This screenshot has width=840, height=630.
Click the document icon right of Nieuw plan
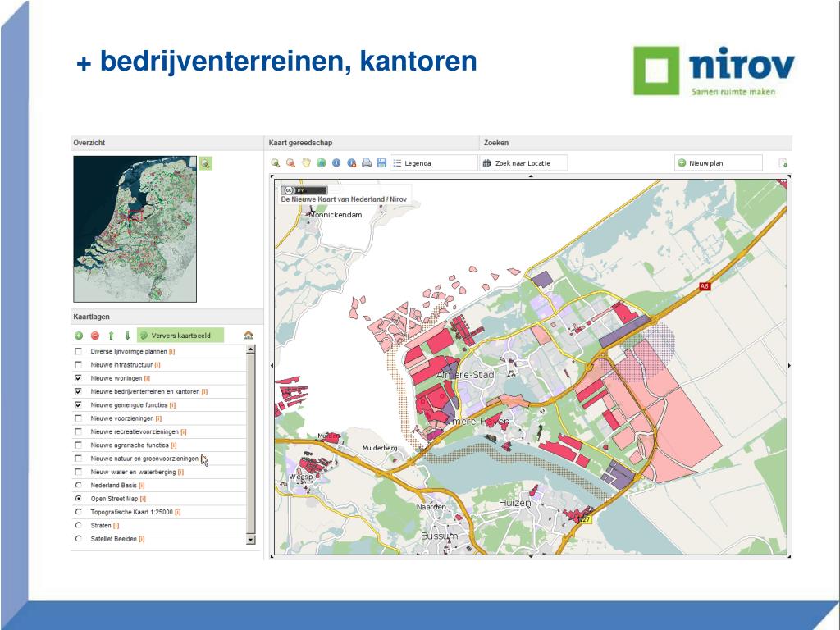(783, 163)
